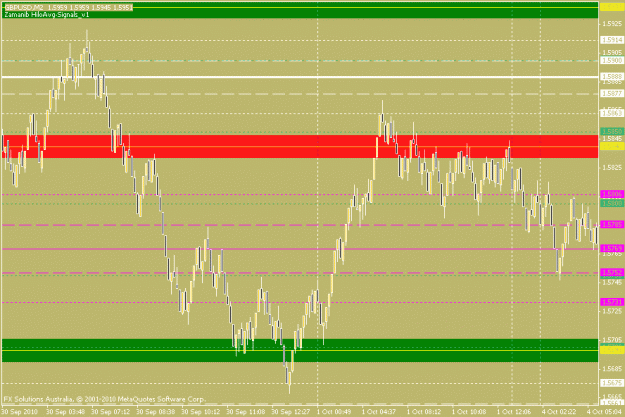Select the 30 Sep 10:12 time label
Viewport: 625px width, 417px height.
[200, 411]
